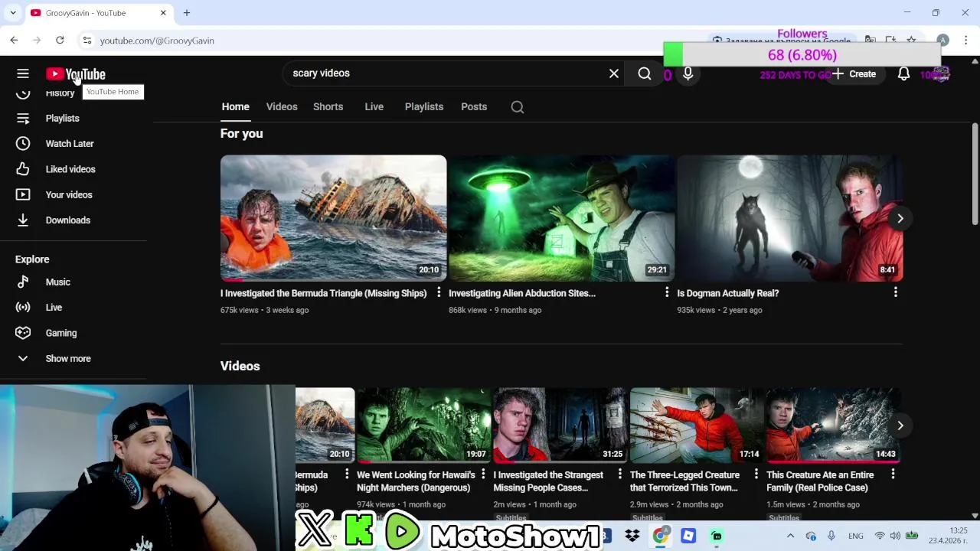Switch to the channel Playlists tab
The height and width of the screenshot is (551, 980).
(x=424, y=106)
